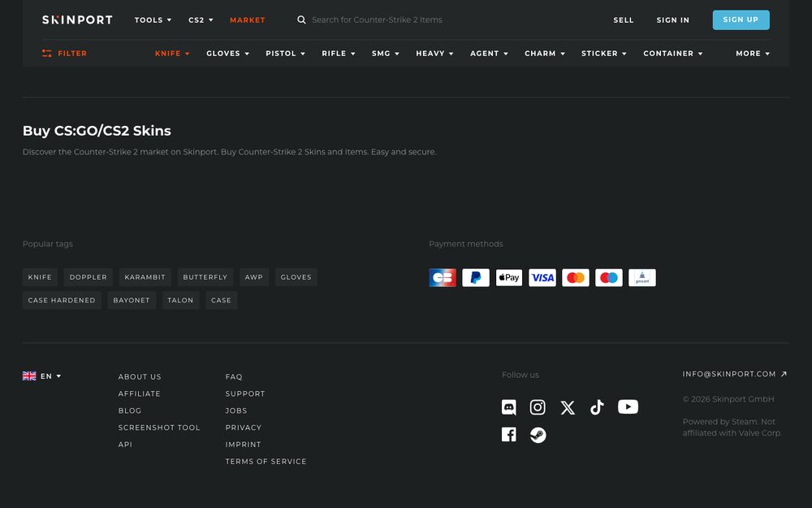Expand the Sticker category dropdown
The height and width of the screenshot is (508, 812).
coord(604,54)
